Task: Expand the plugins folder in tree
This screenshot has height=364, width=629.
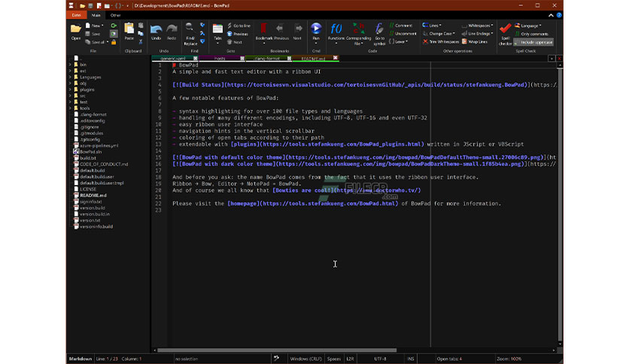Action: point(70,89)
